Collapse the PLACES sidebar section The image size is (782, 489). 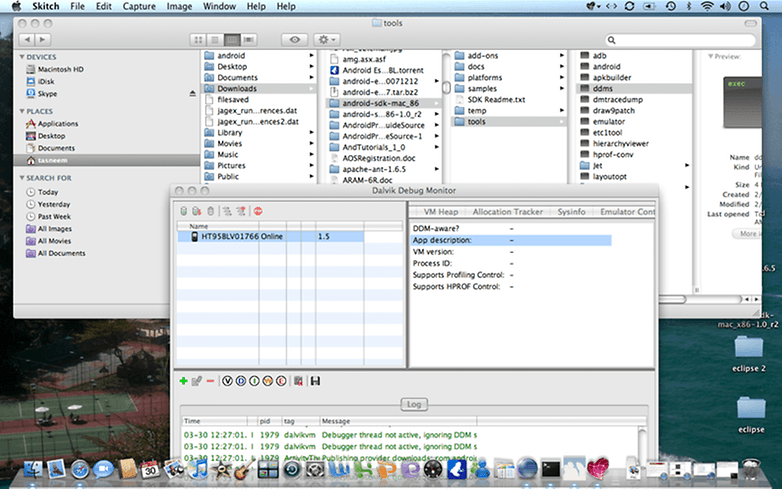click(22, 111)
